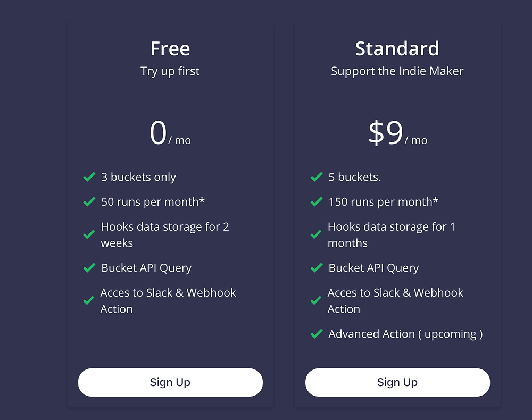This screenshot has height=420, width=532.
Task: Click checkmark beside Free plan 'Bucket API Query'
Action: pyautogui.click(x=89, y=268)
